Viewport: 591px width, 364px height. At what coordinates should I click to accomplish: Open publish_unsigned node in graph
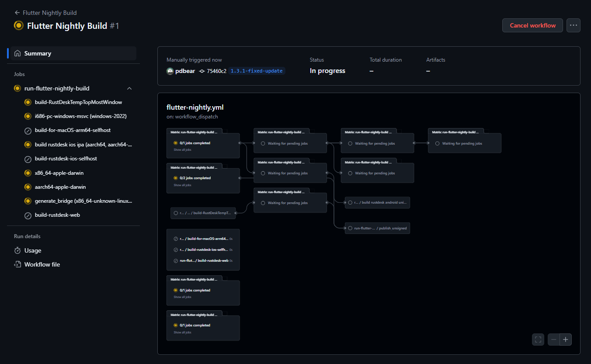pyautogui.click(x=377, y=228)
